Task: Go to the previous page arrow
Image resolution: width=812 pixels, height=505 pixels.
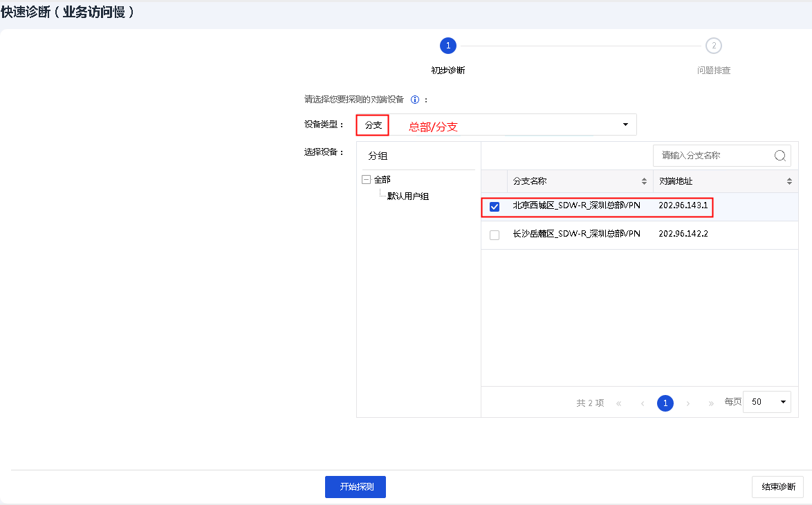Action: [x=643, y=403]
